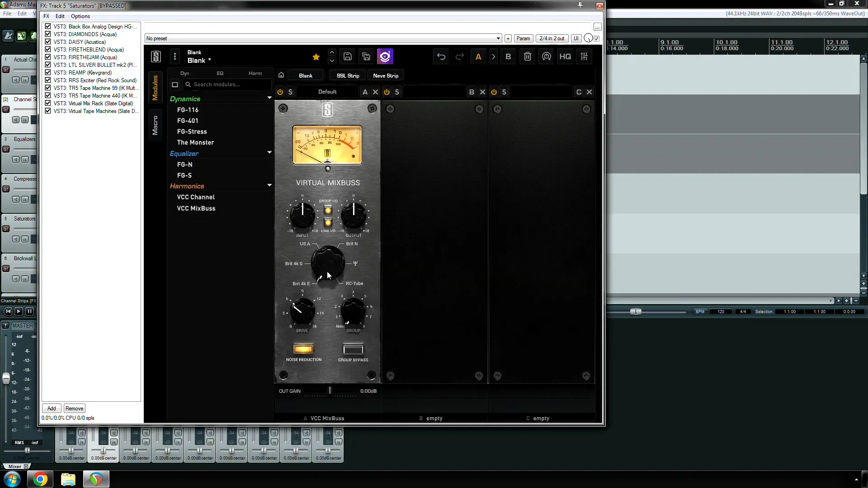
Task: Filter modules by Dyn
Action: click(x=185, y=73)
